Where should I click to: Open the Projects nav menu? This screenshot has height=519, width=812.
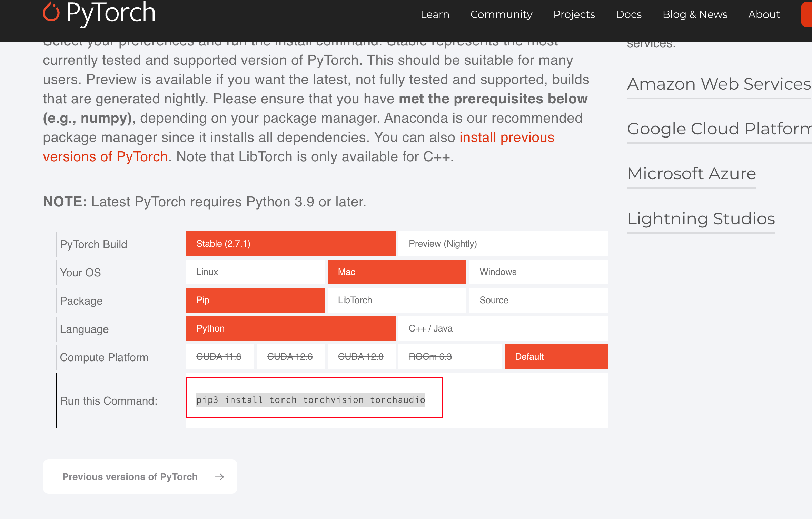(574, 14)
